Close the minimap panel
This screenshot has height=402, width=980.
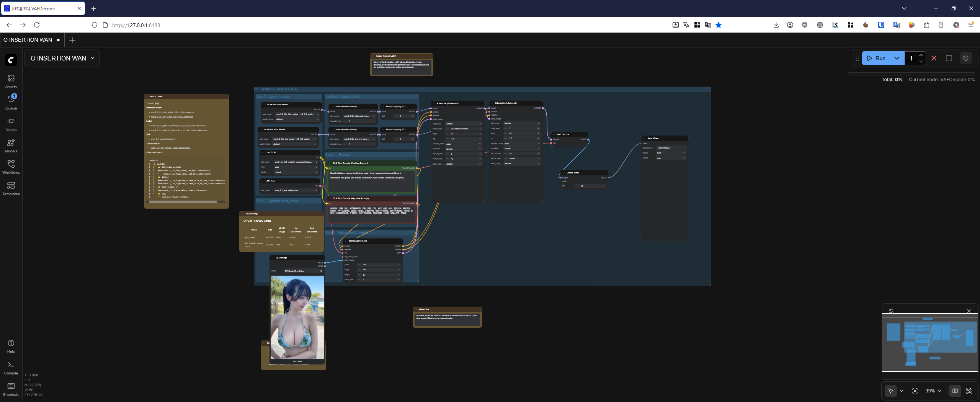click(x=969, y=311)
